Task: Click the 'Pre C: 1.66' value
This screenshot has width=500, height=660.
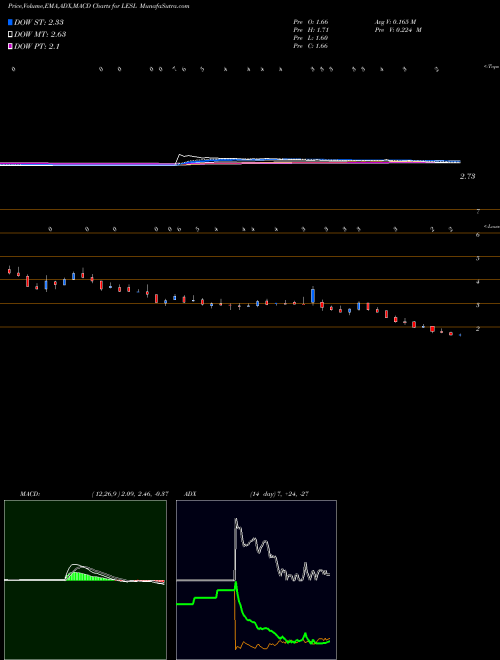Action: coord(311,46)
